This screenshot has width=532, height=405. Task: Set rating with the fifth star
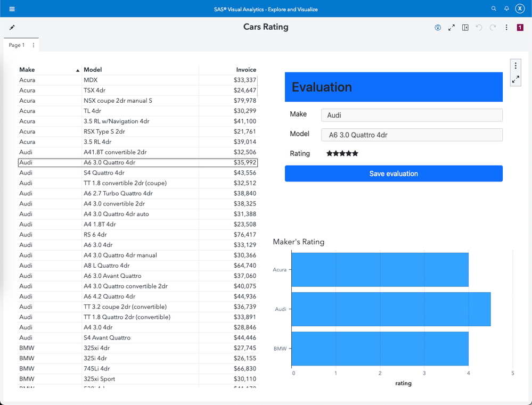(355, 153)
